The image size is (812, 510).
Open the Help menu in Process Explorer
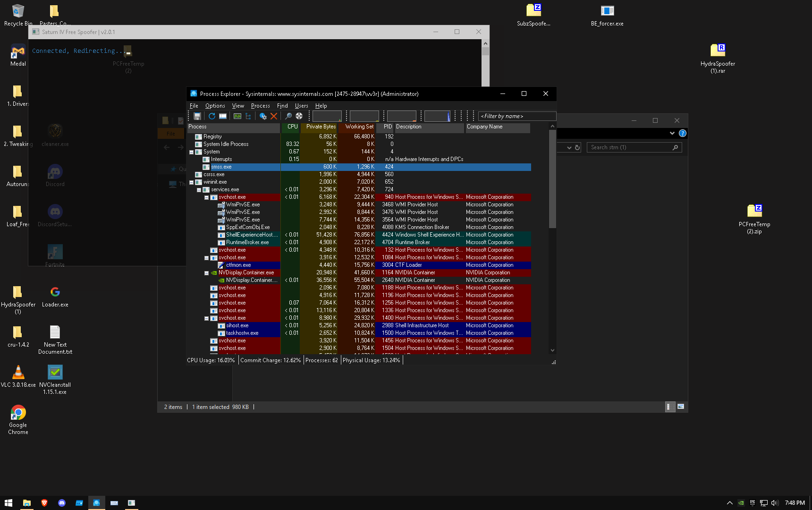pyautogui.click(x=321, y=106)
